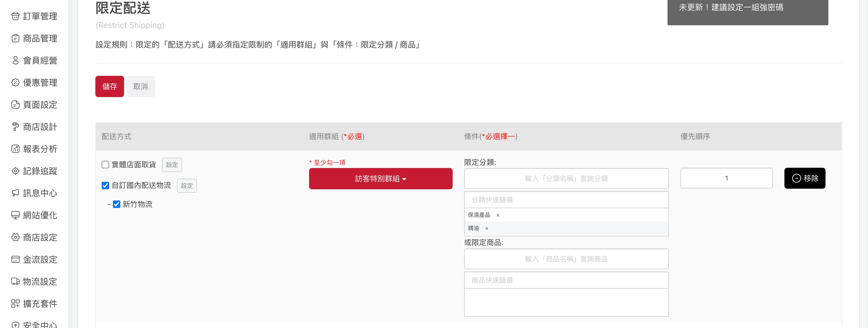Click the 優惠管理 discount badge icon
868x328 pixels.
16,83
